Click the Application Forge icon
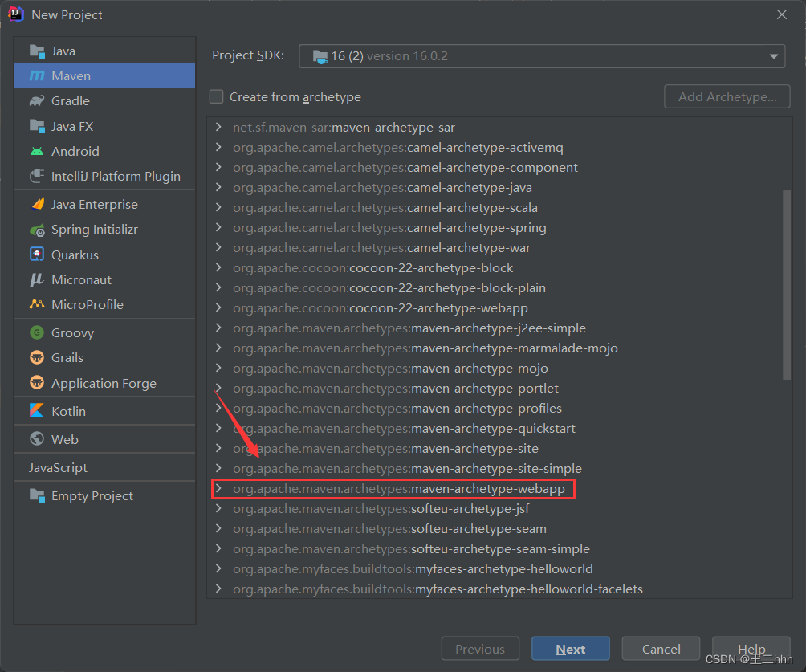Screen dimensions: 806x672 37,383
